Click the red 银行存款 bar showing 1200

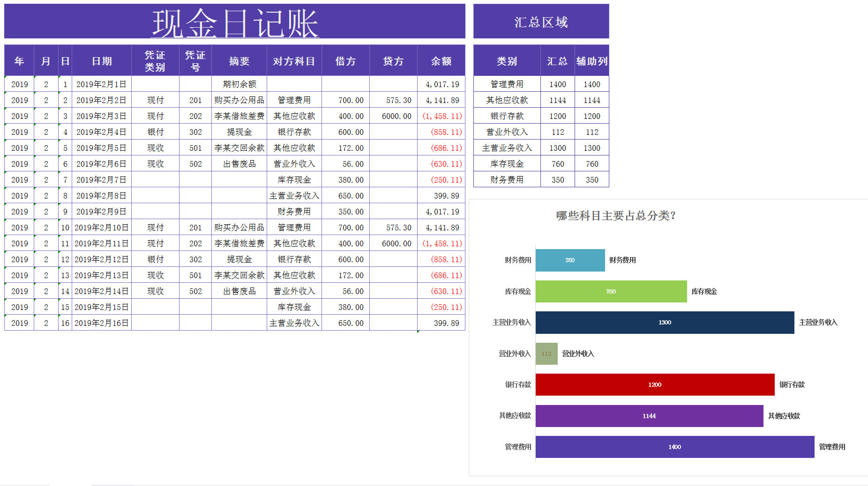pyautogui.click(x=655, y=384)
